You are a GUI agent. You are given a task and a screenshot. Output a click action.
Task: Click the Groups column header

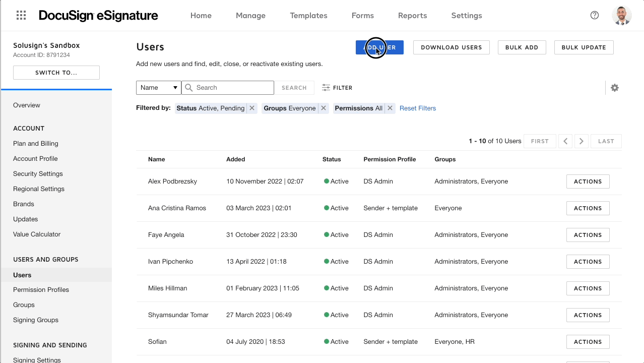click(x=445, y=159)
